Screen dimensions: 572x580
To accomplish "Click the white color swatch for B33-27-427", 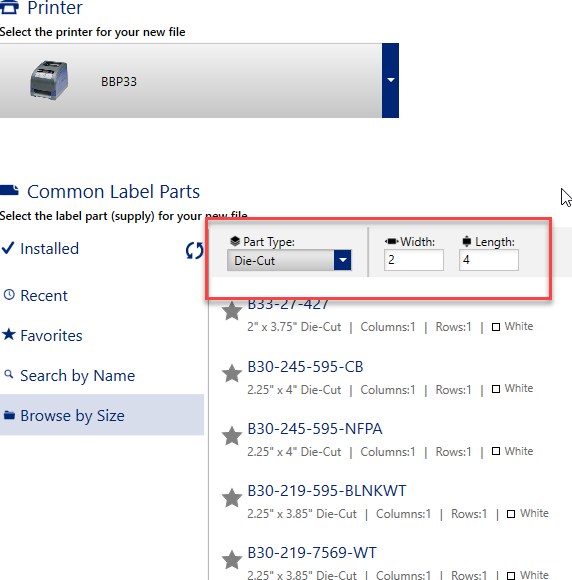I will click(496, 327).
